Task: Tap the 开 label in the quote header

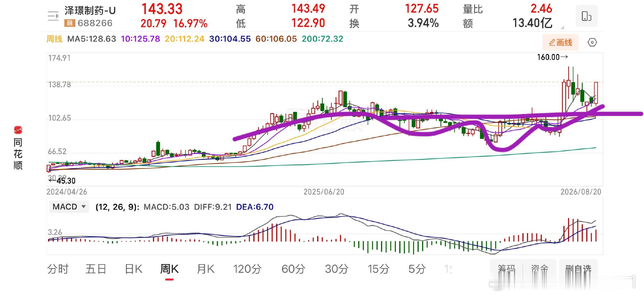Action: click(354, 9)
